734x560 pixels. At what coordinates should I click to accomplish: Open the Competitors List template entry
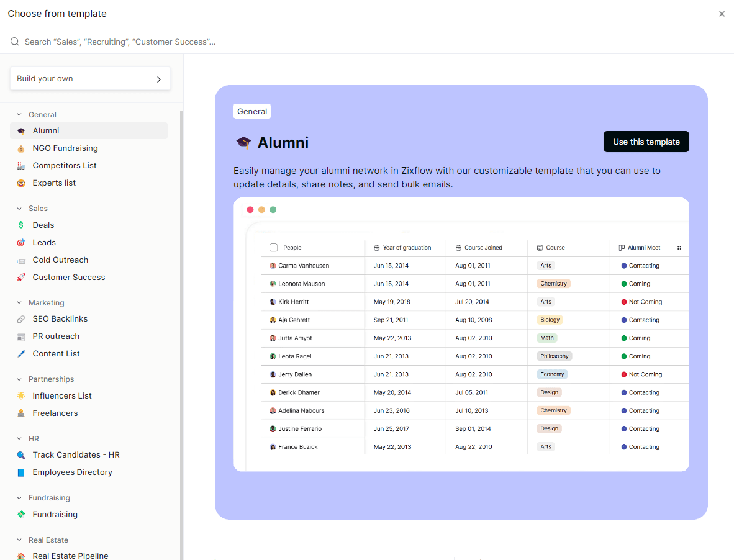coord(65,165)
